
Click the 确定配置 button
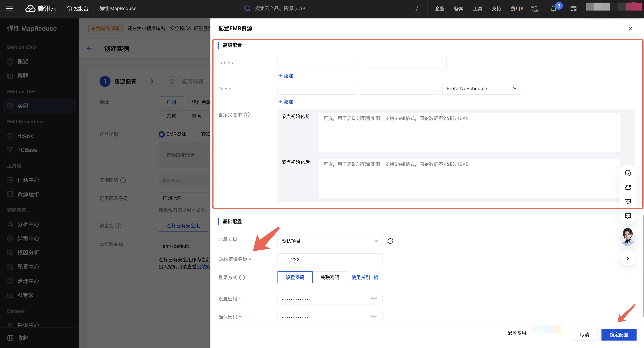(619, 335)
